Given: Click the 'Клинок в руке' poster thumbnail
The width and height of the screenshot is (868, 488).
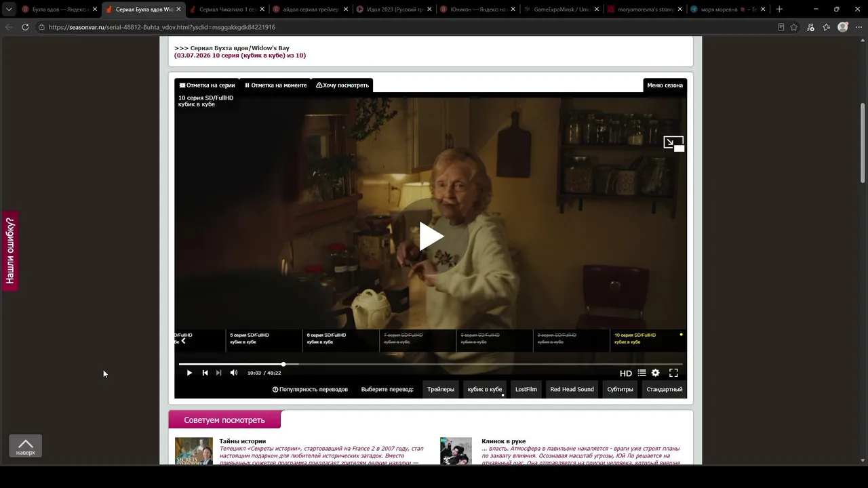Looking at the screenshot, I should point(456,451).
